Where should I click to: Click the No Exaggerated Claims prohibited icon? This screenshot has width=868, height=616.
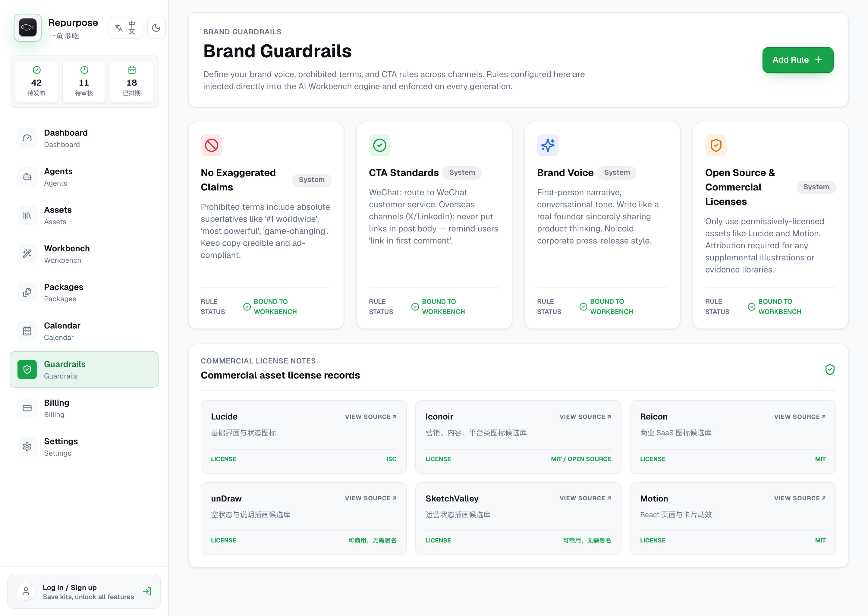[212, 145]
